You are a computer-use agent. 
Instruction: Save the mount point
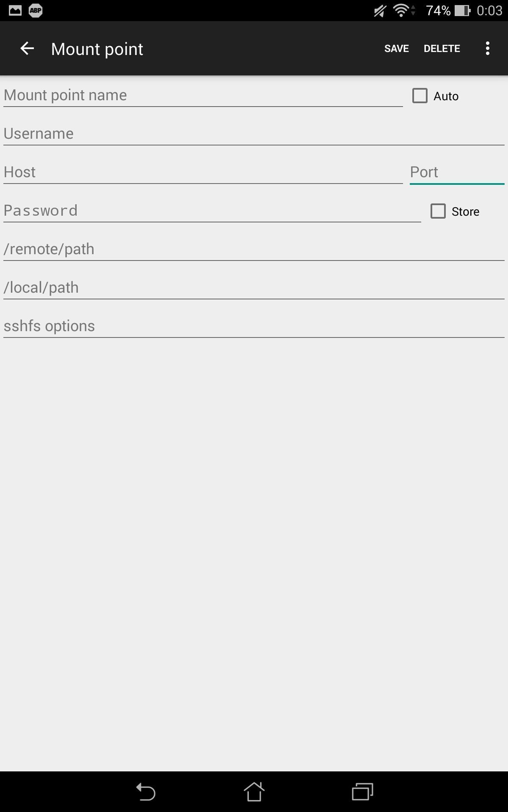pyautogui.click(x=396, y=49)
